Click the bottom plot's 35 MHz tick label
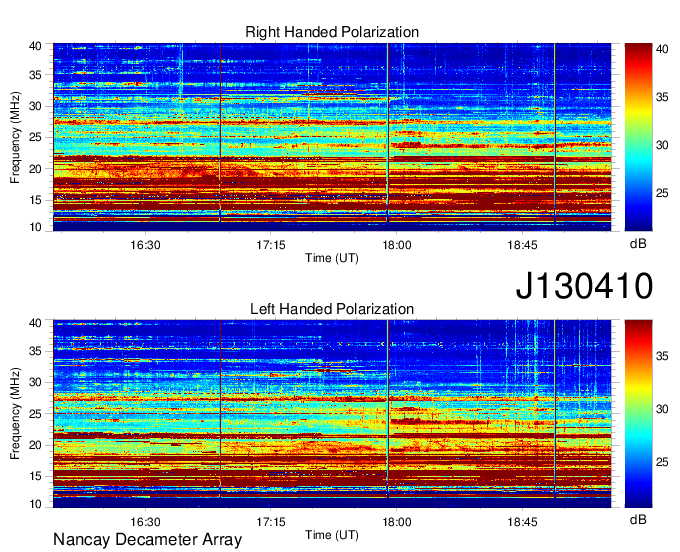Image resolution: width=680 pixels, height=552 pixels. click(x=35, y=351)
